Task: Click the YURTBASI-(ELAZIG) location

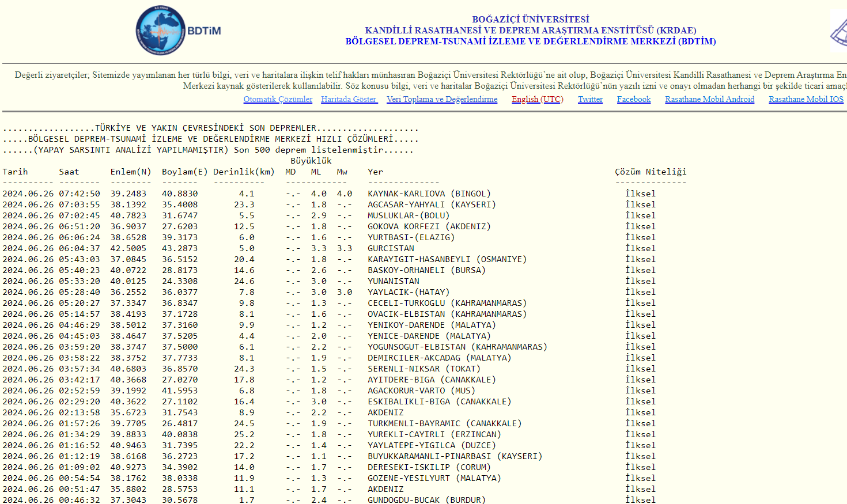Action: tap(411, 237)
